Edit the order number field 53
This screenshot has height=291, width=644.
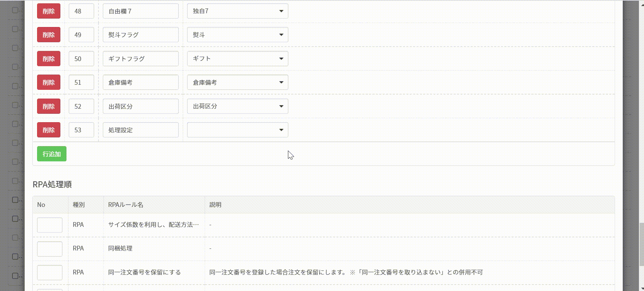coord(81,130)
